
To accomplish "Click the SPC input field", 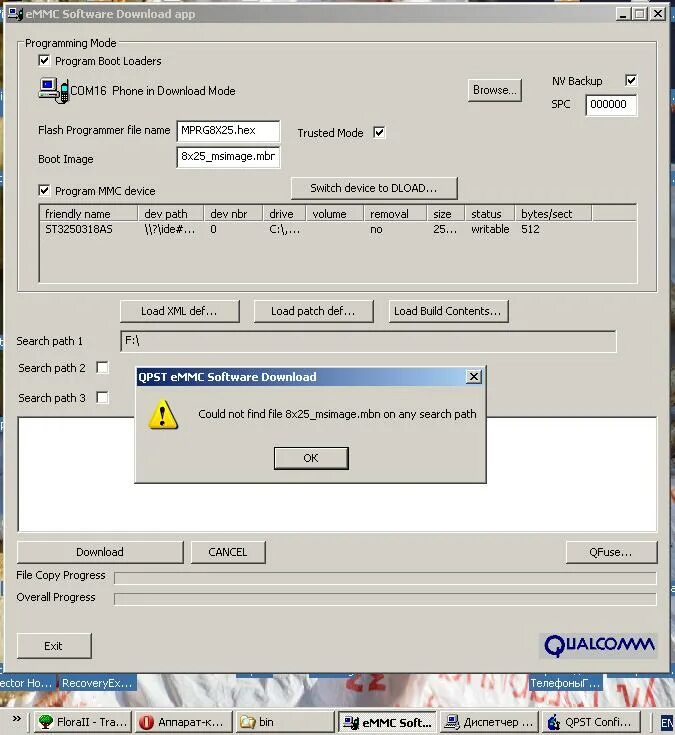I will 611,105.
